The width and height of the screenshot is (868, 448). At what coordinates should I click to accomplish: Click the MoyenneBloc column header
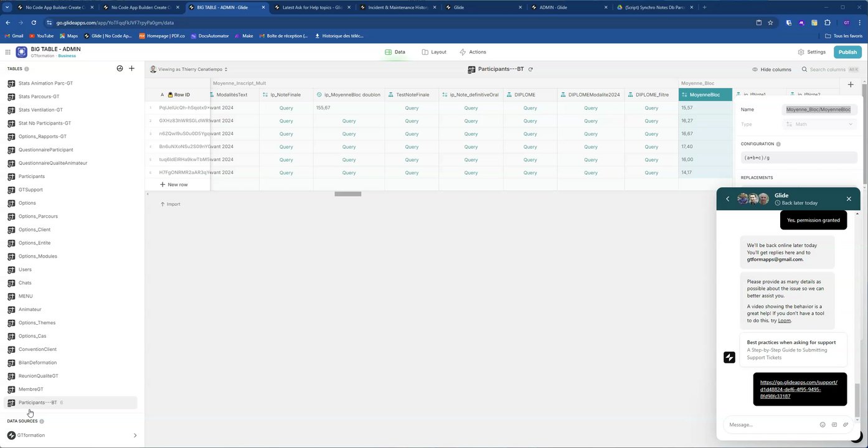[705, 95]
